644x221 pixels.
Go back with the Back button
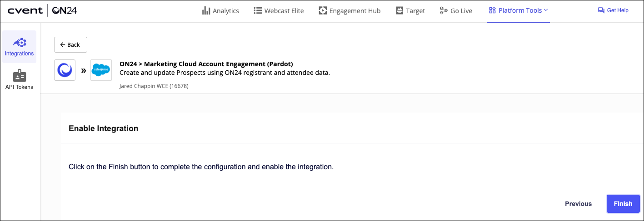70,44
